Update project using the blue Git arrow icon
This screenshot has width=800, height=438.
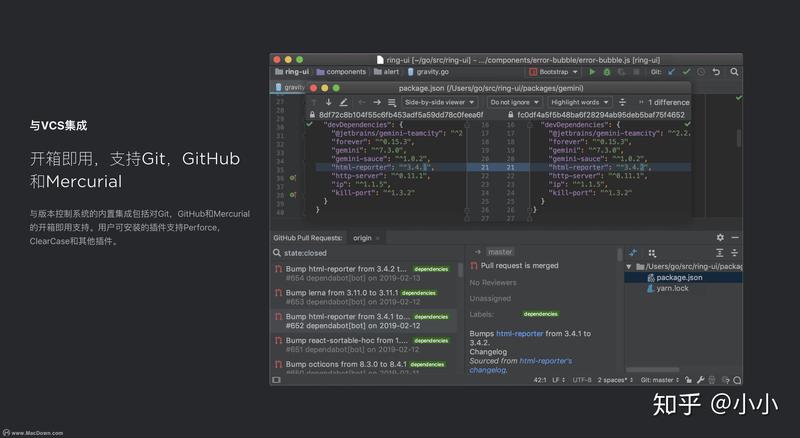point(671,72)
